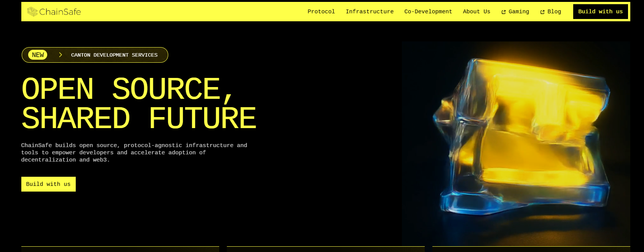Click the yellow NEW badge
644x252 pixels.
(38, 55)
